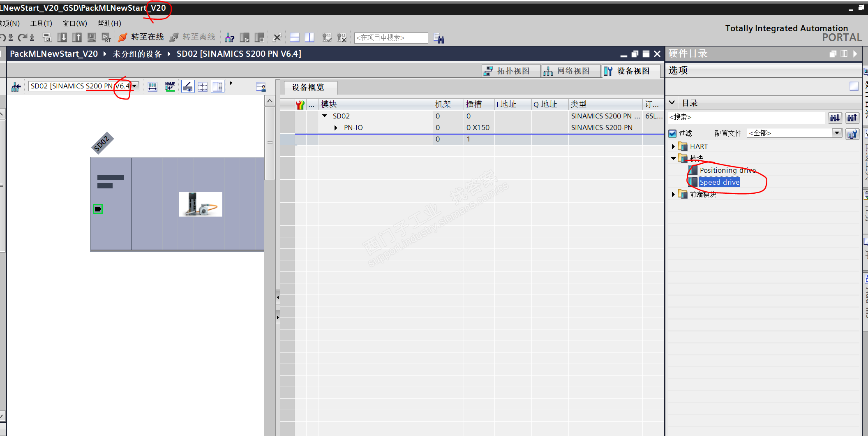Click the cross-reference X icon in toolbar
868x436 pixels.
[277, 38]
